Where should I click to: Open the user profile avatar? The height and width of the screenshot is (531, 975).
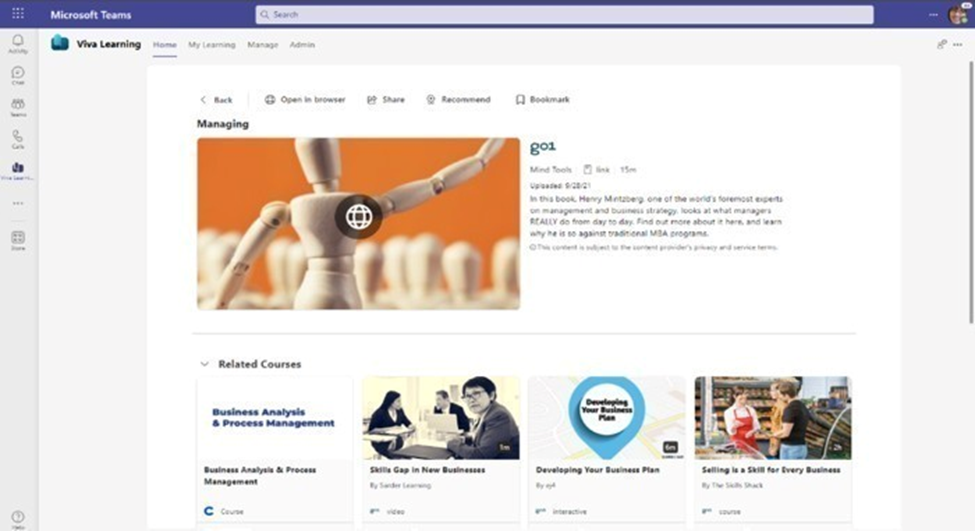click(x=958, y=14)
